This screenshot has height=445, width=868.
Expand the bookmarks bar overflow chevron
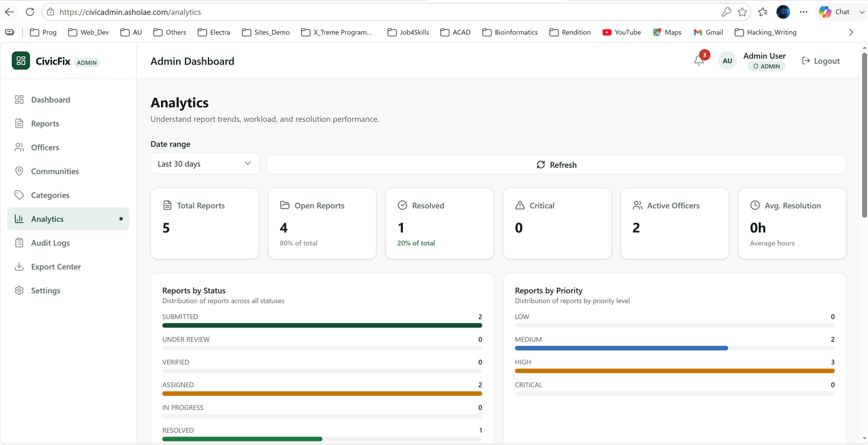pyautogui.click(x=851, y=32)
